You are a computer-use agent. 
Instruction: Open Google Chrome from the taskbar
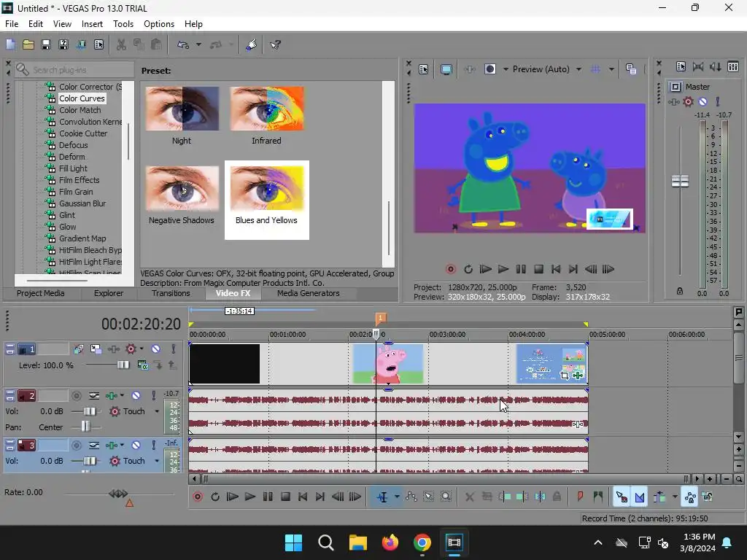coord(422,542)
